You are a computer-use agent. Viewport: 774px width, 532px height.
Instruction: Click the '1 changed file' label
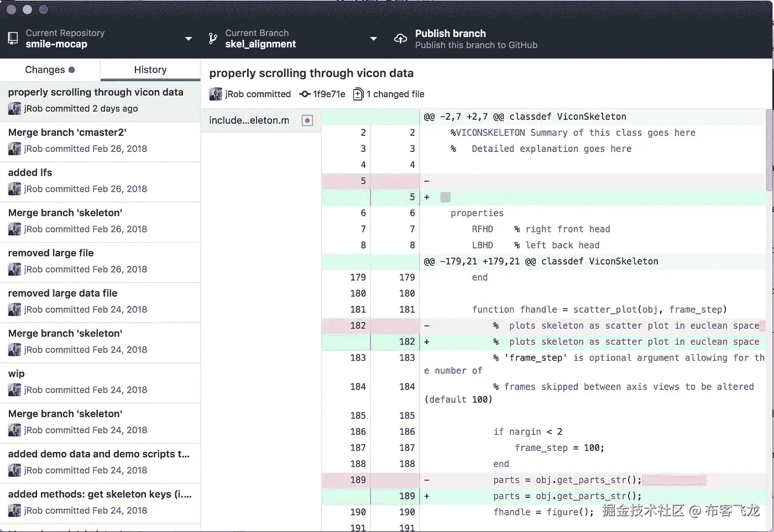(x=395, y=94)
